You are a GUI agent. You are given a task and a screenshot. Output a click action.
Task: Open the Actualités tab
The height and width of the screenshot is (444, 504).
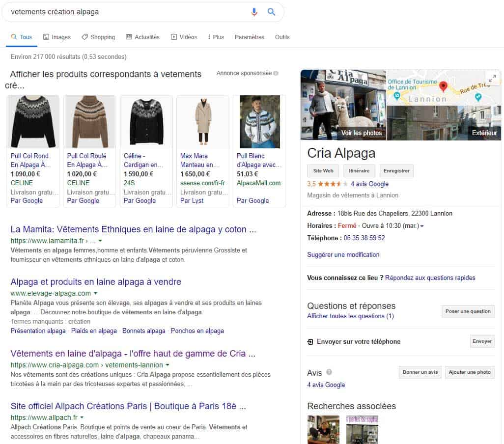pyautogui.click(x=143, y=37)
